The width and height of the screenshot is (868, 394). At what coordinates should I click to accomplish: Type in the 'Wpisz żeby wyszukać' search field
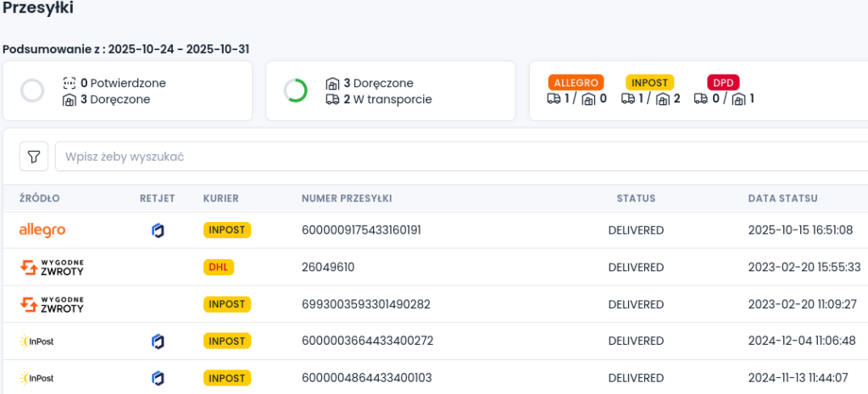coord(458,157)
